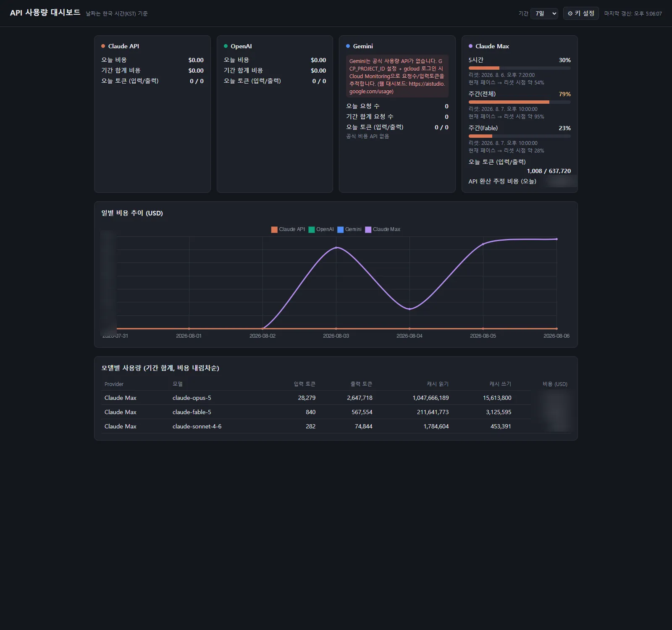Open the 기간 7일 period dropdown

pyautogui.click(x=544, y=13)
